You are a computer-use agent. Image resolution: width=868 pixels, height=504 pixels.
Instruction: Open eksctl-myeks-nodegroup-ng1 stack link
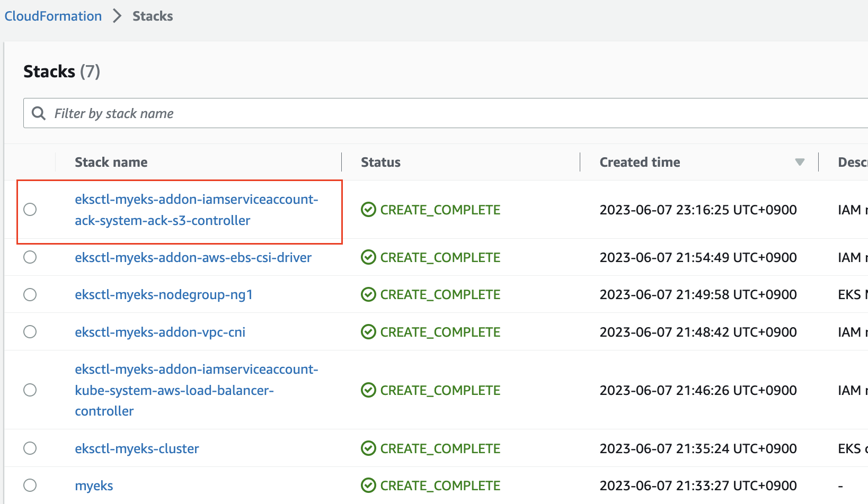tap(164, 294)
